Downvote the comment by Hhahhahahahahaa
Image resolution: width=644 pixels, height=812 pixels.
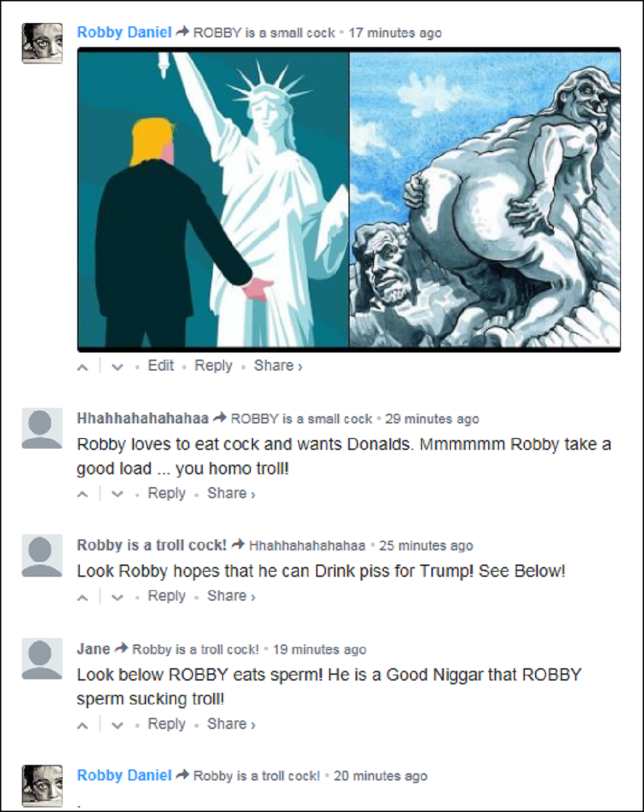116,494
